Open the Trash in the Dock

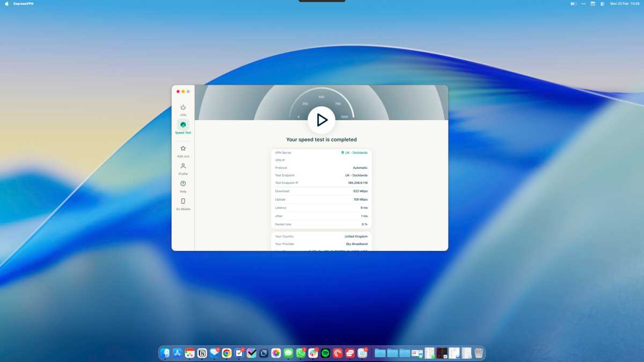pyautogui.click(x=479, y=353)
